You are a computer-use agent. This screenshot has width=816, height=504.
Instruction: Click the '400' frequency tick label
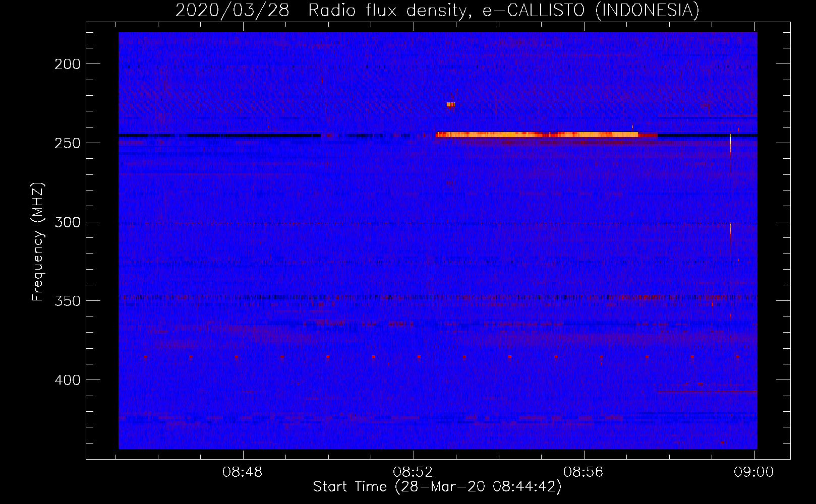click(x=68, y=380)
